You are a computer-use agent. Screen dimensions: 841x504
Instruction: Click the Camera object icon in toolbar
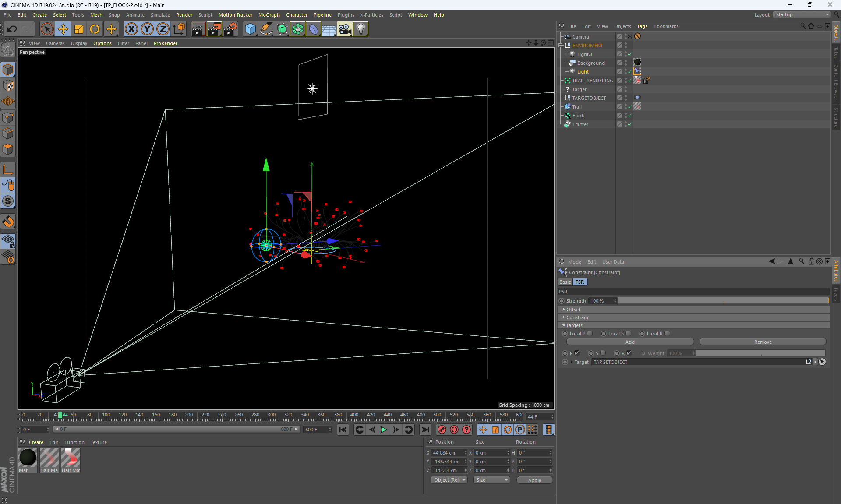click(x=345, y=29)
